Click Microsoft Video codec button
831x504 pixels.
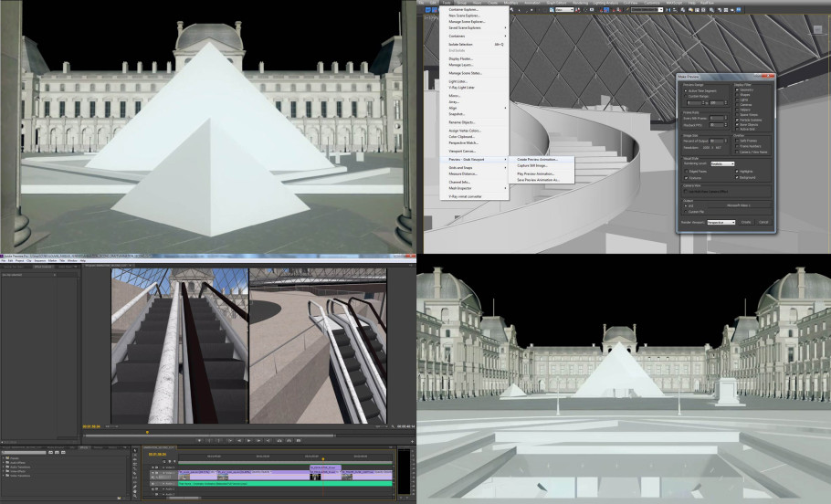(739, 205)
